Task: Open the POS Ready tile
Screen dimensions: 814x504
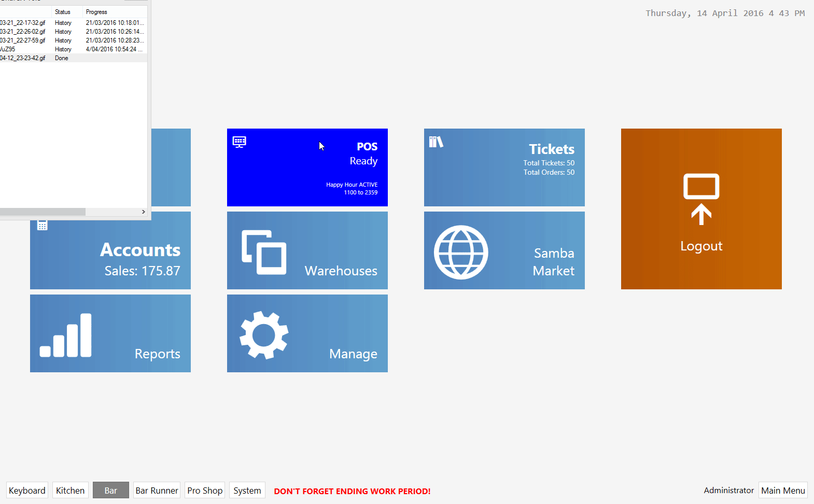Action: coord(307,167)
